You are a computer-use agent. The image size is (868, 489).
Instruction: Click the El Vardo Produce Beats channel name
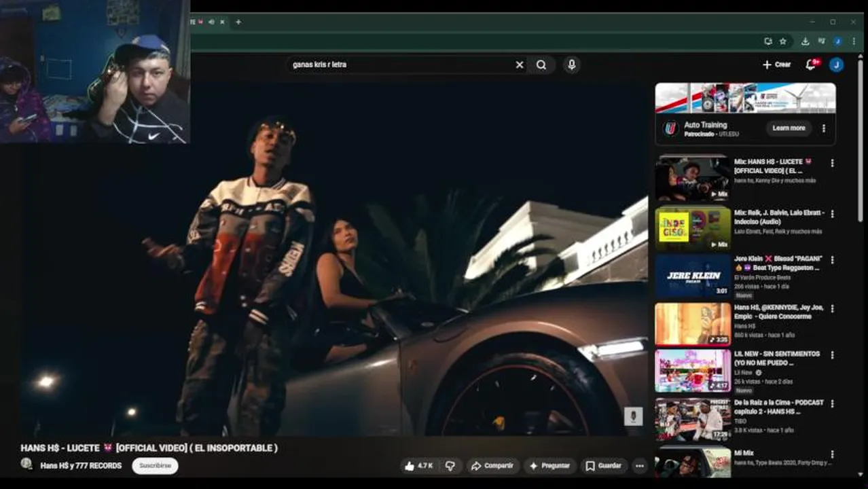pyautogui.click(x=762, y=278)
